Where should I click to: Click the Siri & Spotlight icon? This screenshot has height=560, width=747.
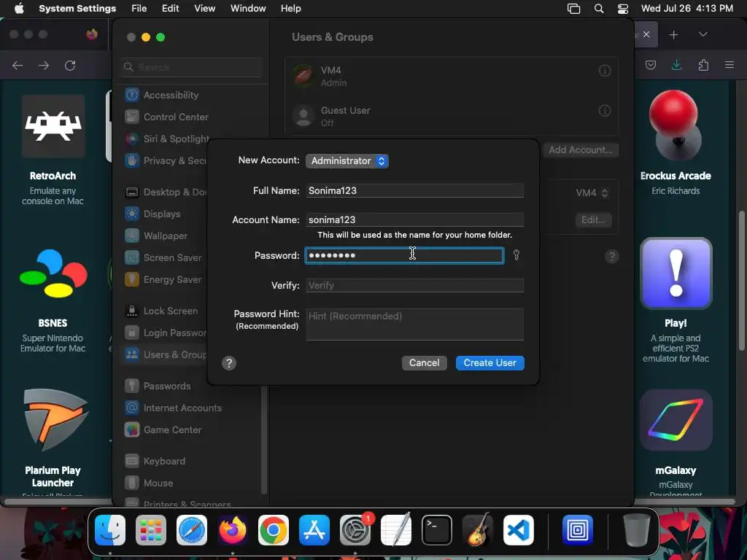tap(132, 139)
